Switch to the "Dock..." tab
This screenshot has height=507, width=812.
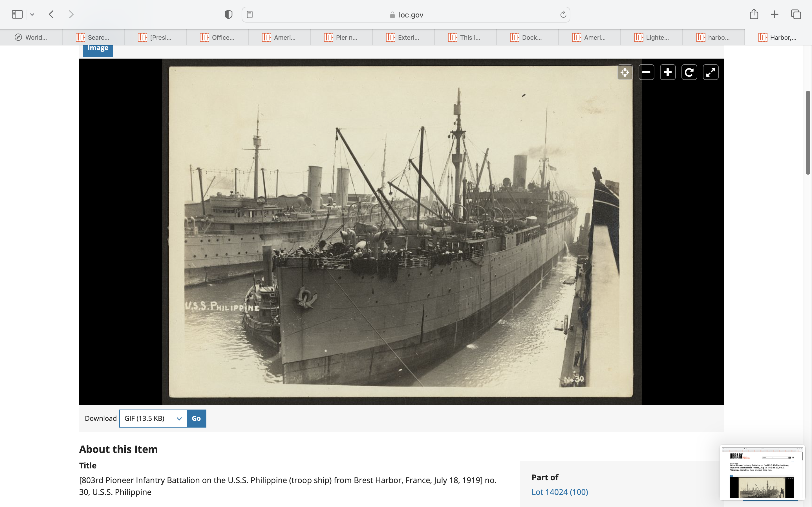coord(527,37)
